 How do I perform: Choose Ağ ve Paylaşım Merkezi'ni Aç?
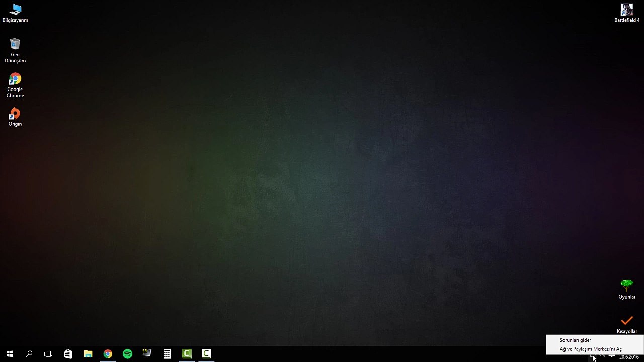point(595,349)
